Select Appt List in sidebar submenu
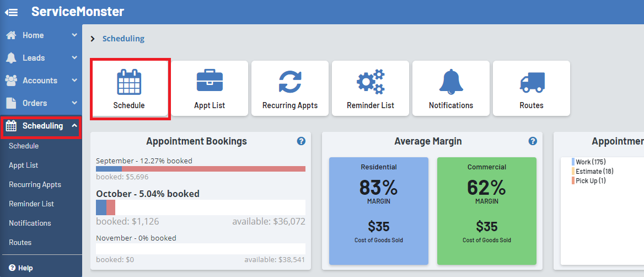Image resolution: width=644 pixels, height=277 pixels. tap(23, 166)
